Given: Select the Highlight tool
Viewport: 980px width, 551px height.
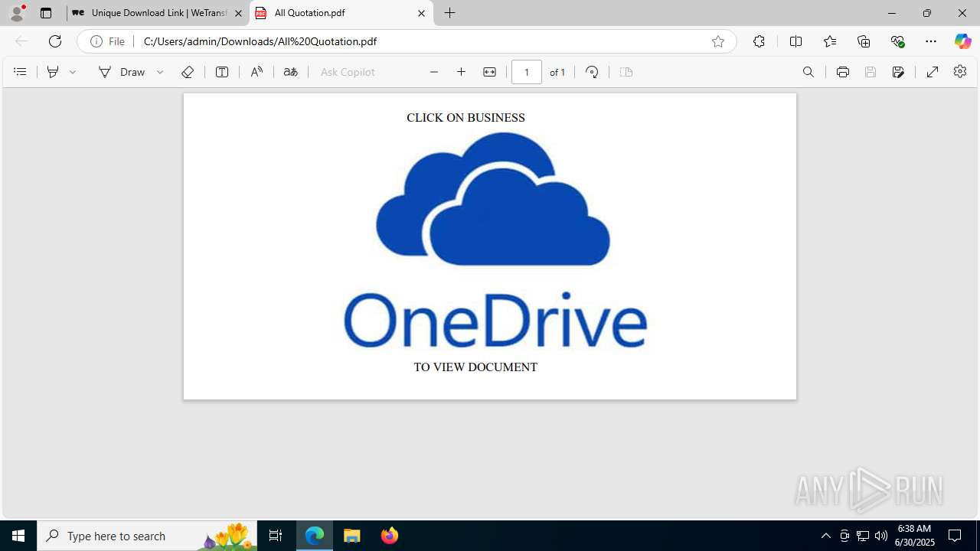Looking at the screenshot, I should click(x=53, y=72).
